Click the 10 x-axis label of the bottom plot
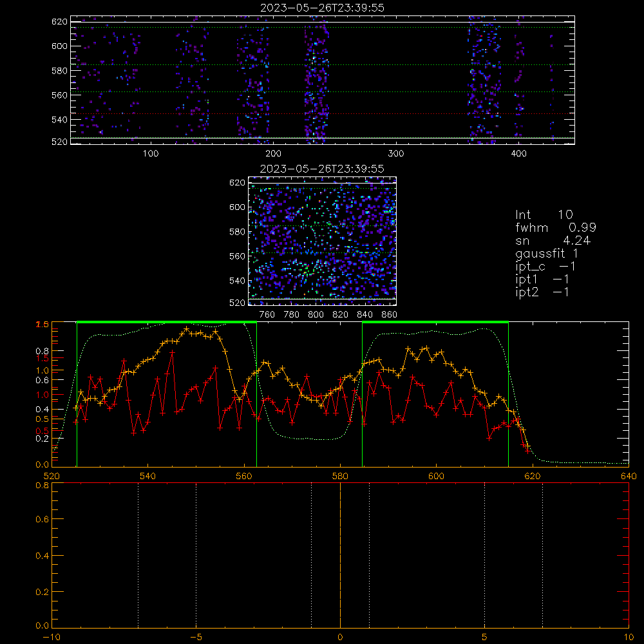 (x=629, y=638)
